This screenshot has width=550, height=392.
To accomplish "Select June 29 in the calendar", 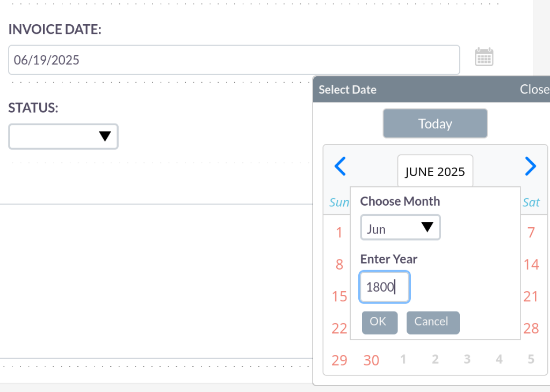I will point(339,360).
